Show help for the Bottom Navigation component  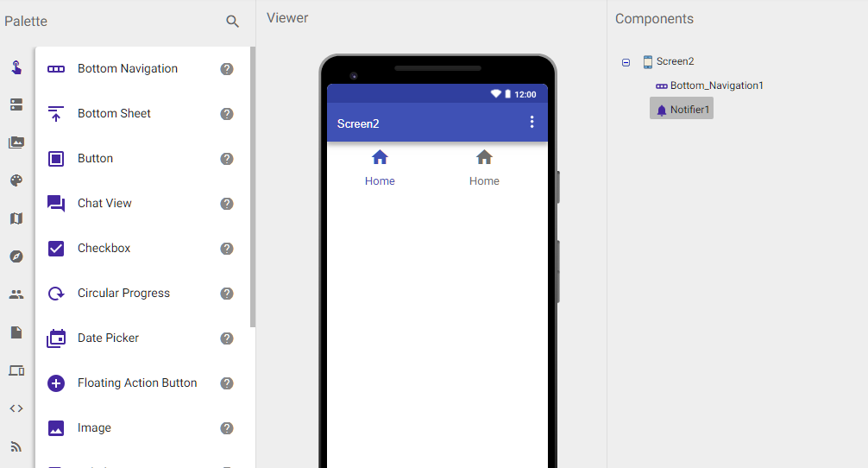tap(226, 69)
